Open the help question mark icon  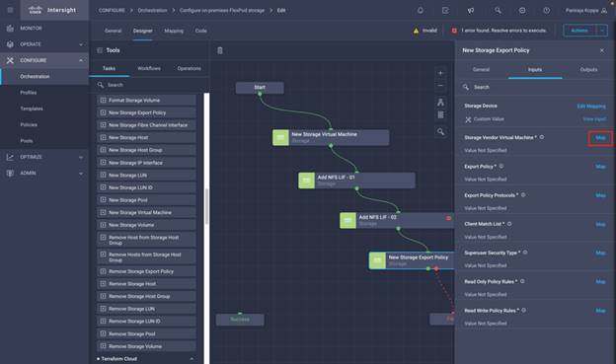coord(547,10)
